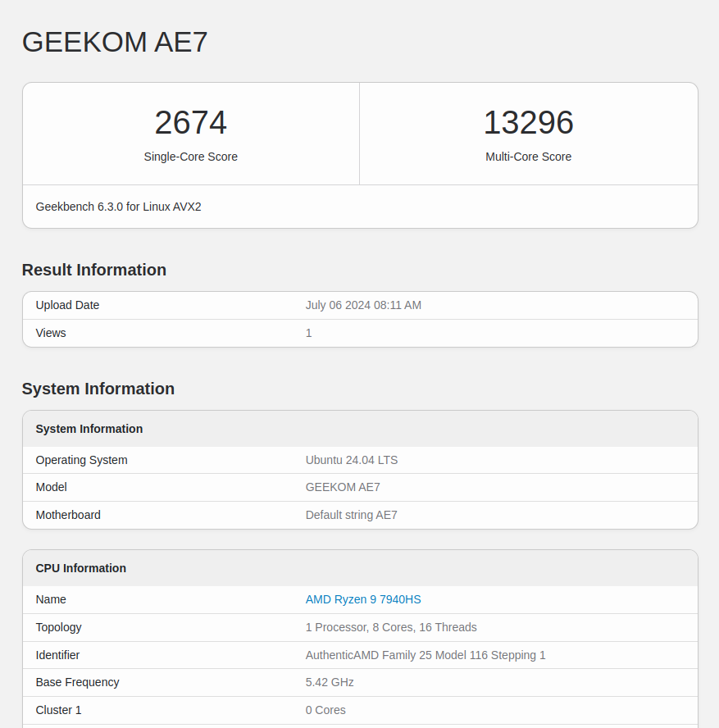Select the Default string AE7 value
The image size is (719, 728).
[x=352, y=515]
